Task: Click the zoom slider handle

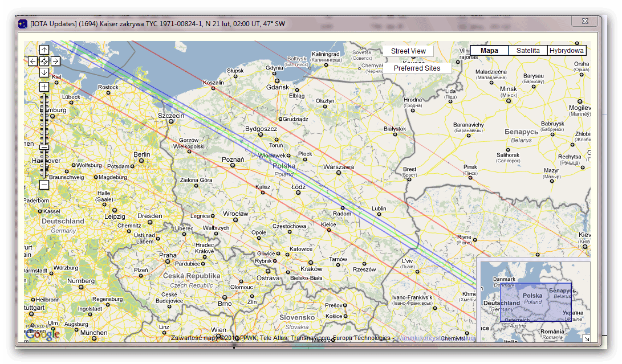Action: coord(44,148)
